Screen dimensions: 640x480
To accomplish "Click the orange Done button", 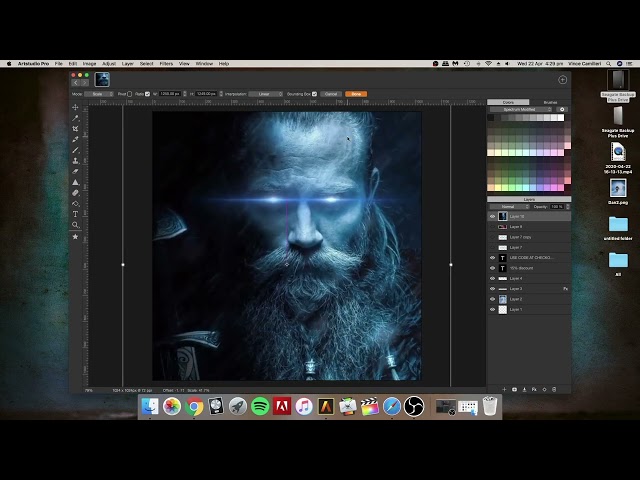I will click(x=356, y=94).
